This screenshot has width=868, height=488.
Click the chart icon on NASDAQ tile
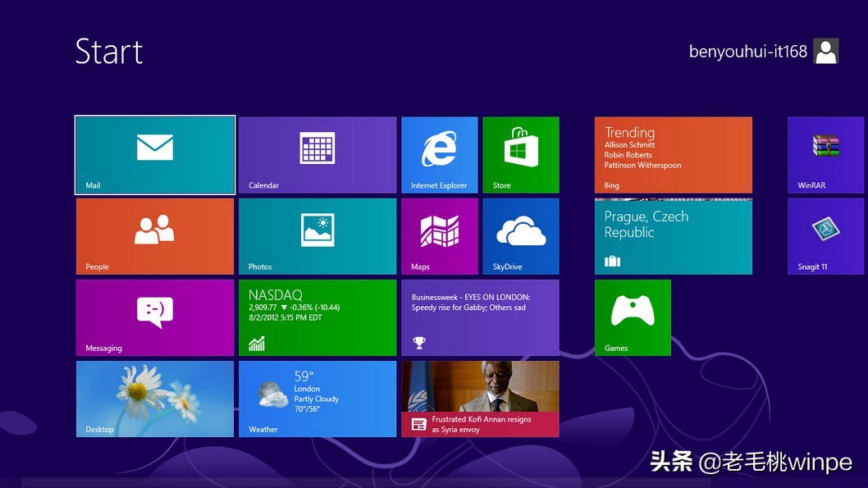click(x=256, y=344)
